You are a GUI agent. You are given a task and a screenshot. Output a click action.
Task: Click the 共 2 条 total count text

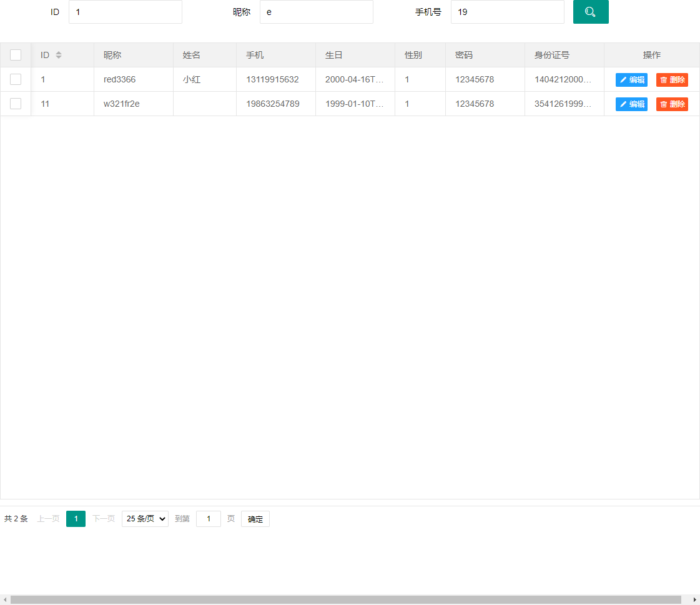point(16,519)
